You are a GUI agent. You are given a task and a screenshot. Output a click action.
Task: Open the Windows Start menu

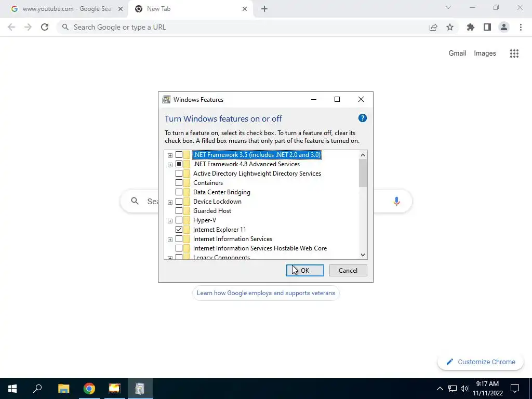tap(12, 389)
